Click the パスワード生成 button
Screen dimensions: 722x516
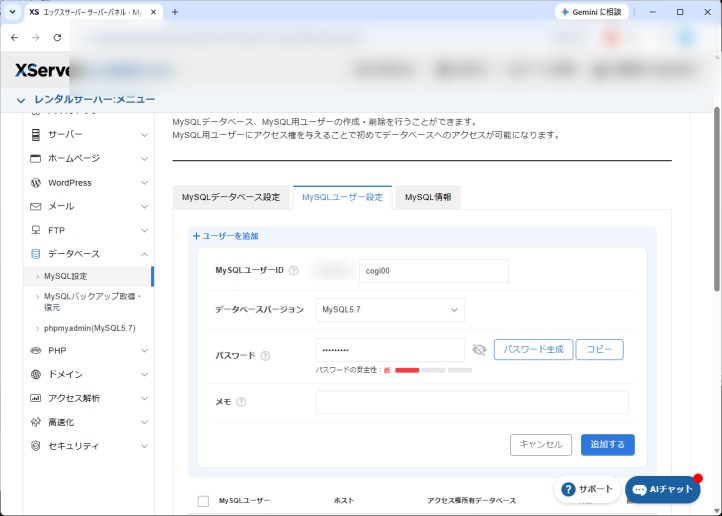click(533, 350)
